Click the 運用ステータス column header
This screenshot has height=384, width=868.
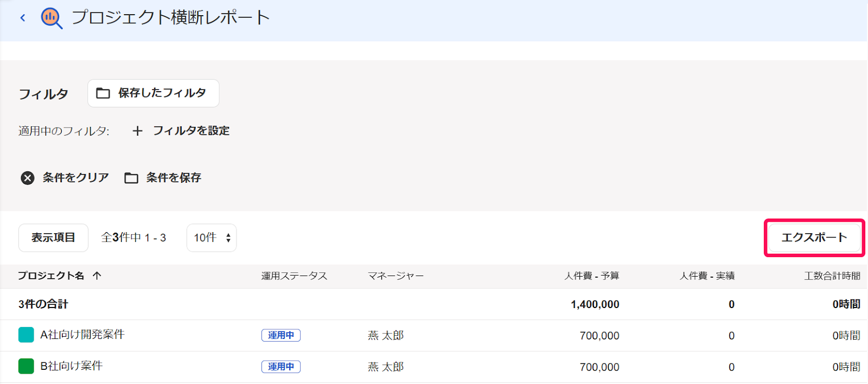295,276
